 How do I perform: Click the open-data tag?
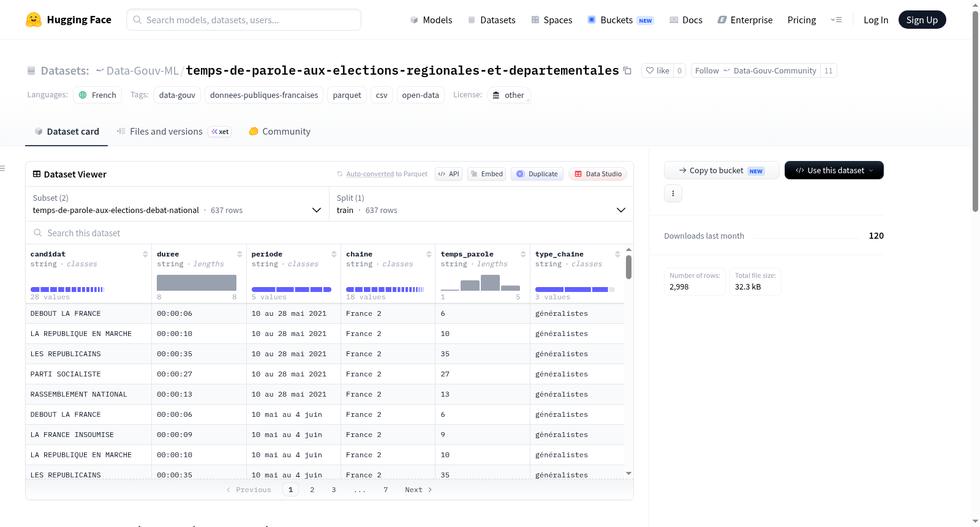pos(420,95)
